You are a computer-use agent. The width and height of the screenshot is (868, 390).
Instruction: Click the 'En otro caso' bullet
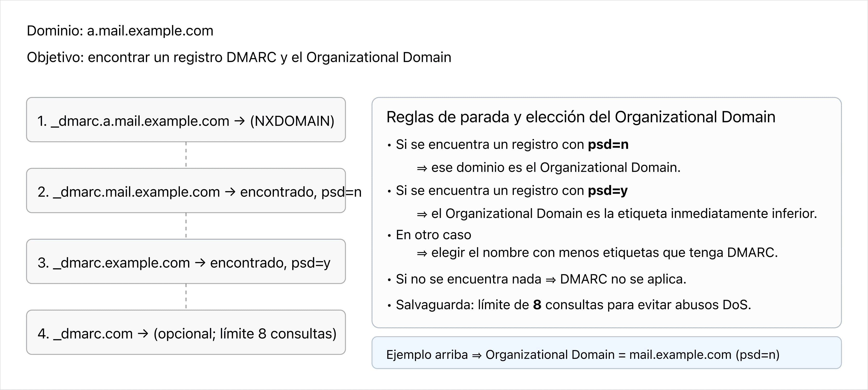click(433, 235)
